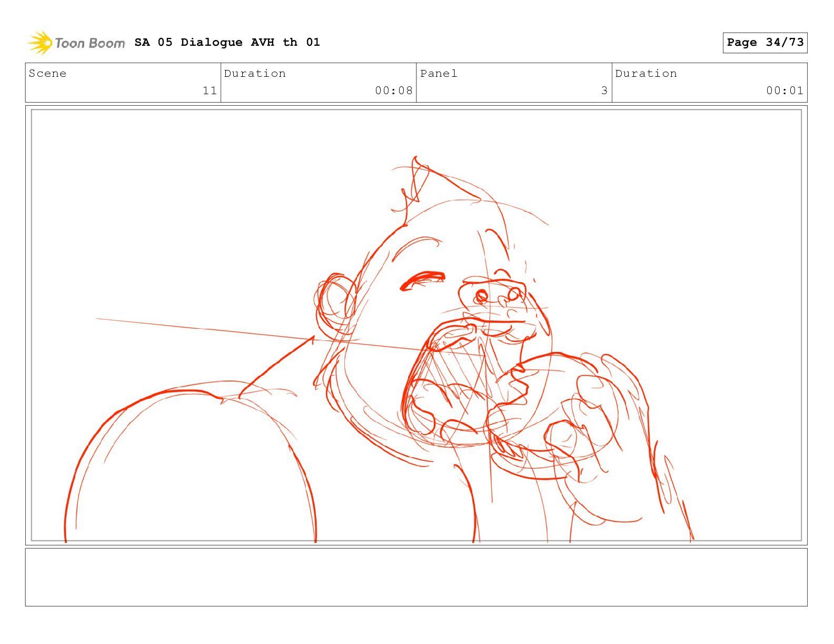Click the scene 'Duration' label
834x644 pixels.
pos(255,74)
